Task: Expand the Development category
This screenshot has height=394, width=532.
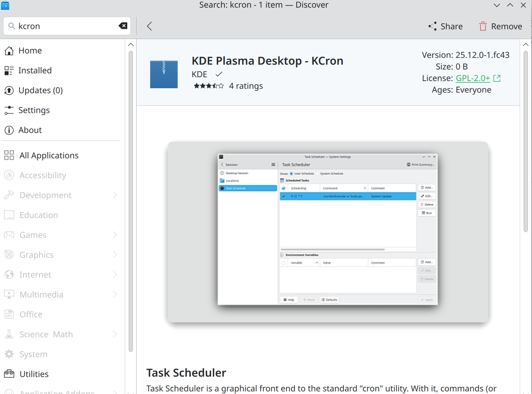Action: [115, 195]
